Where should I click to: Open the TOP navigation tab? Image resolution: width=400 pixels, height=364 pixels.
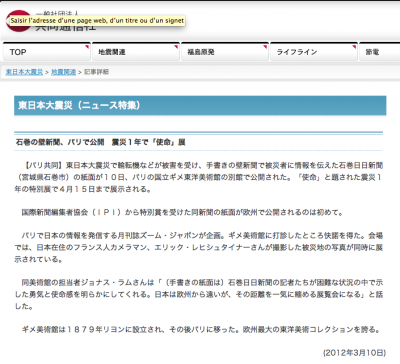[47, 52]
